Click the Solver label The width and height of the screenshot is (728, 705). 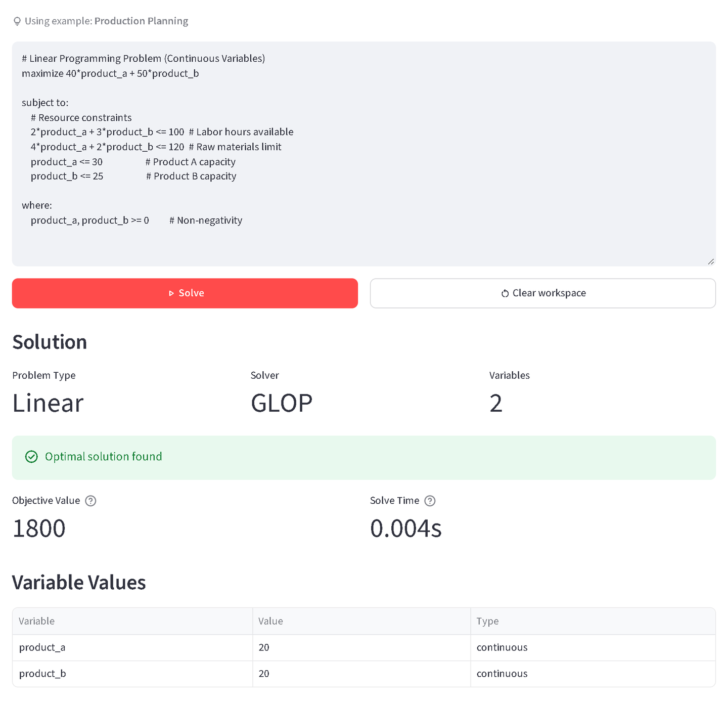tap(265, 375)
